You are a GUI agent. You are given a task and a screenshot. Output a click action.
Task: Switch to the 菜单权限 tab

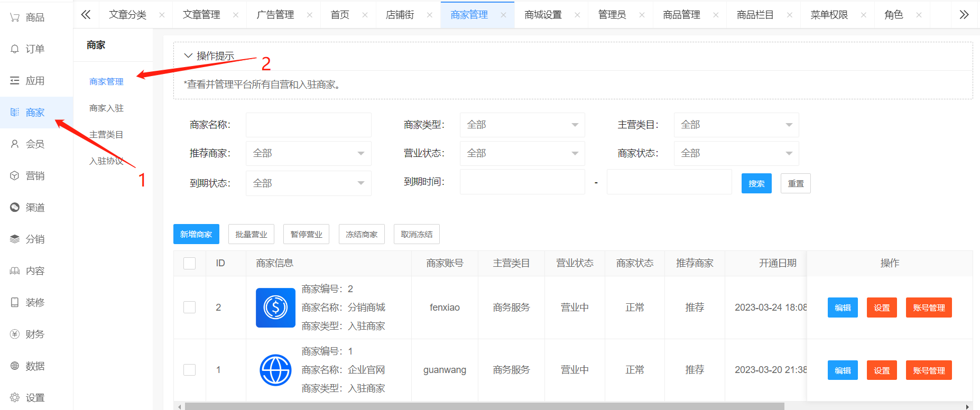pyautogui.click(x=829, y=15)
